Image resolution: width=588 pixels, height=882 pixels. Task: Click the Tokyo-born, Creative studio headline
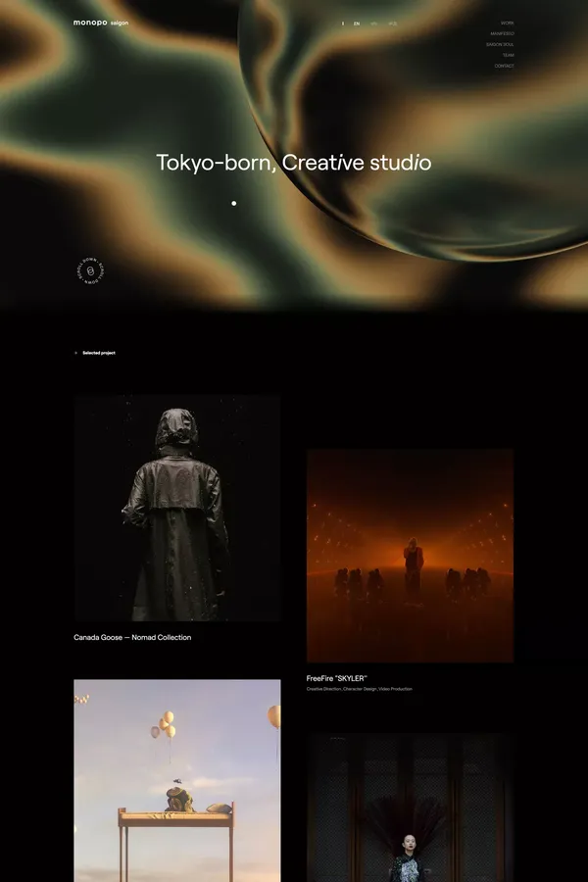tap(294, 163)
